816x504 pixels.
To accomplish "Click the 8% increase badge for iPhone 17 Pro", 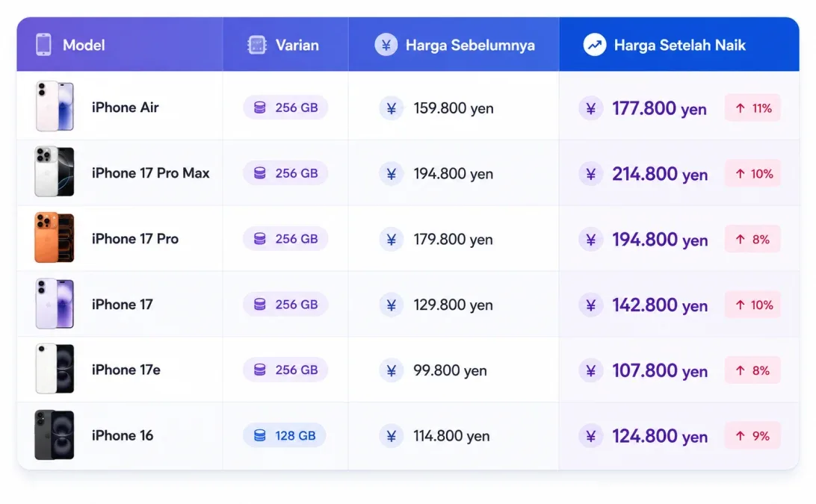I will 752,239.
